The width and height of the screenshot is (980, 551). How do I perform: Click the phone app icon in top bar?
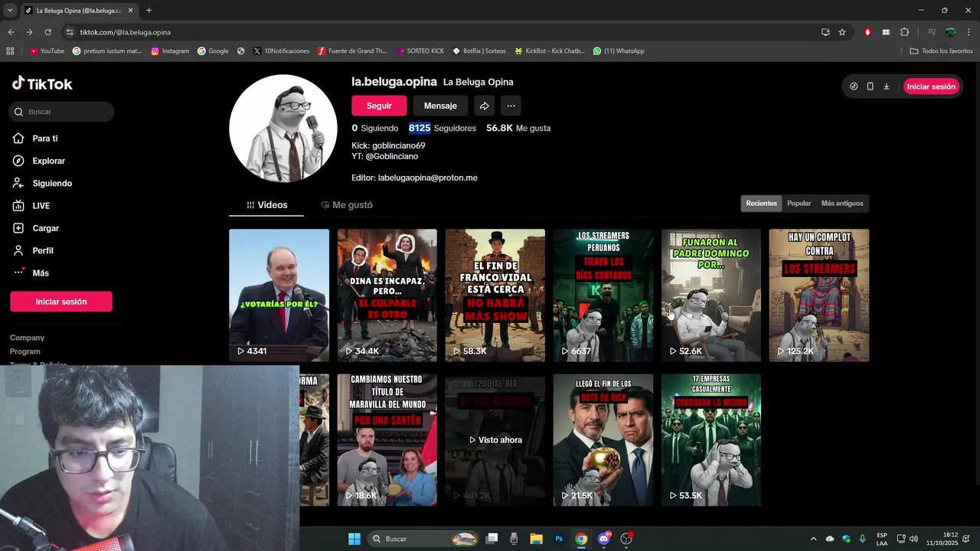870,86
